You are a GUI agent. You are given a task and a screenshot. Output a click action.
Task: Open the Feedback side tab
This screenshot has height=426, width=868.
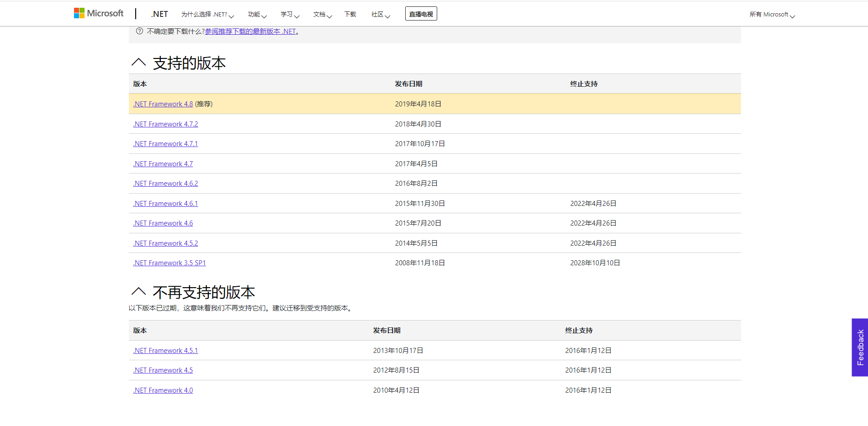click(860, 347)
